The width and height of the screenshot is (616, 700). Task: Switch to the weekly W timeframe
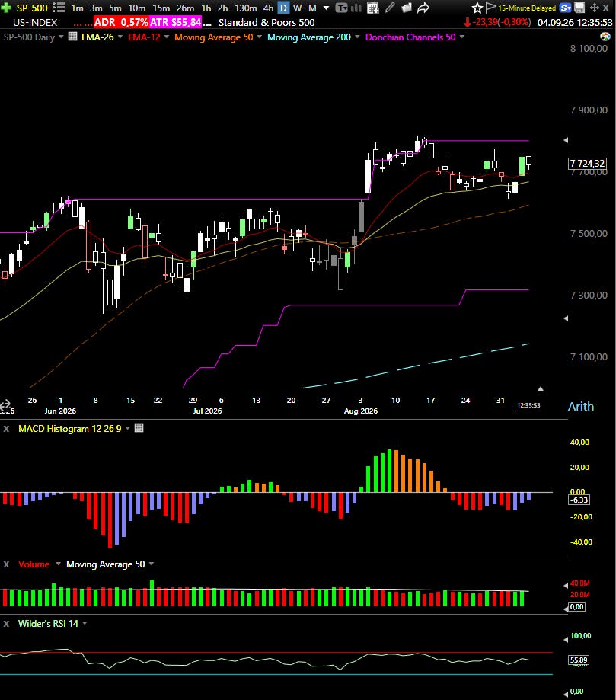pyautogui.click(x=297, y=8)
